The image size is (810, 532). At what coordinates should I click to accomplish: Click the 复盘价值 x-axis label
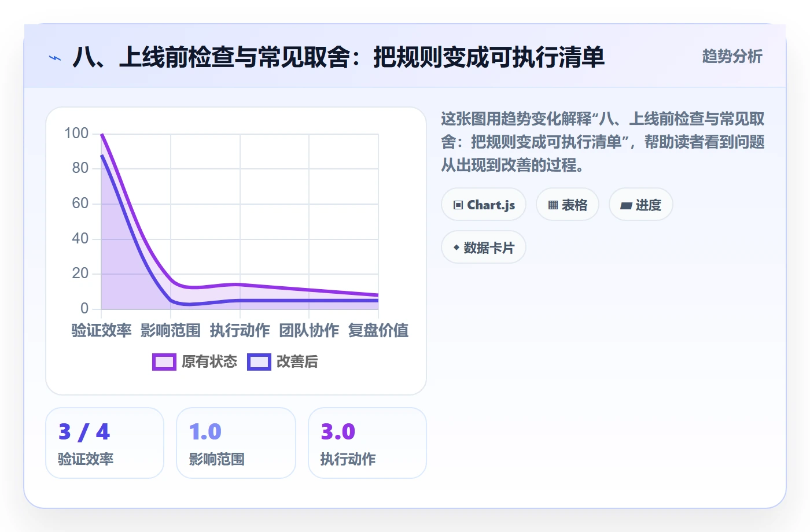point(378,330)
